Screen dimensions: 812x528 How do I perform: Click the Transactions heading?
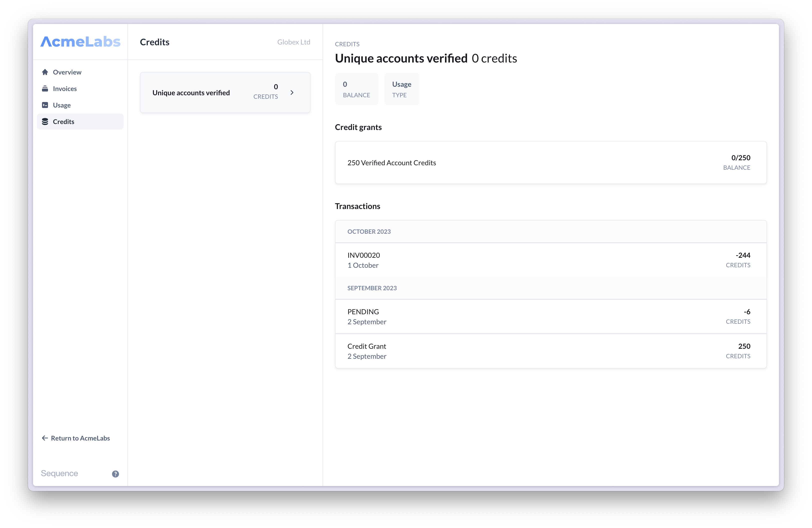pyautogui.click(x=357, y=206)
